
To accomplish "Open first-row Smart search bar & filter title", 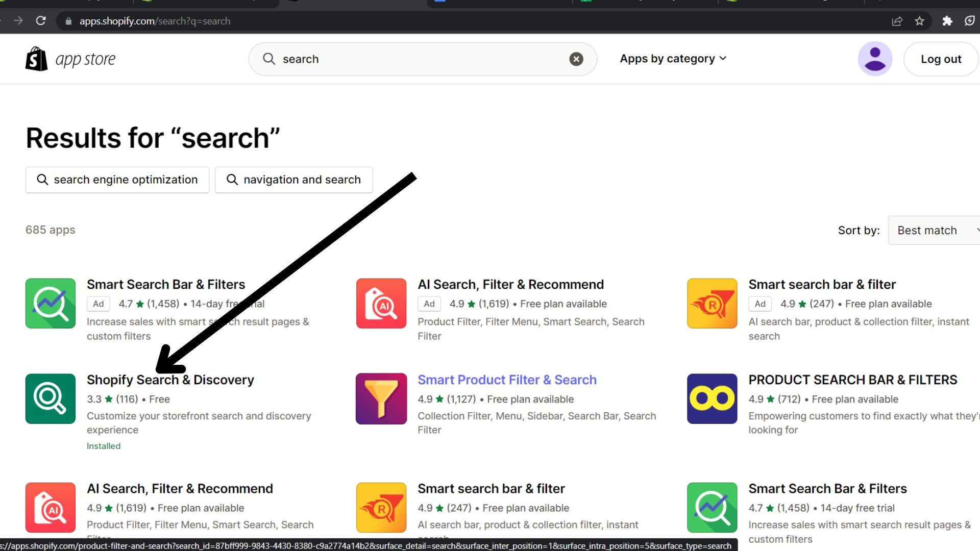I will pos(822,284).
